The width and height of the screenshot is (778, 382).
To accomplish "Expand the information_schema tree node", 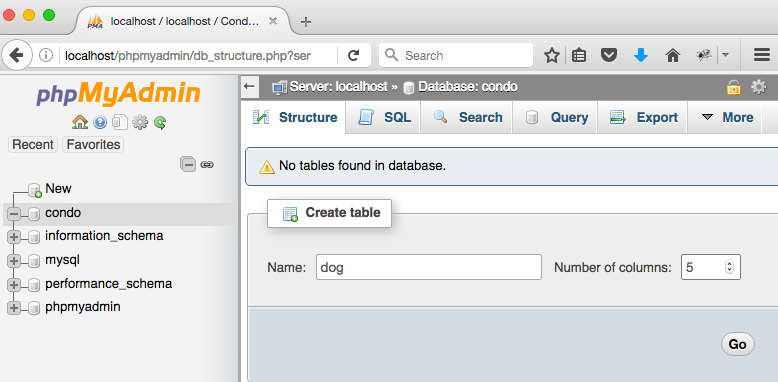I will point(14,237).
